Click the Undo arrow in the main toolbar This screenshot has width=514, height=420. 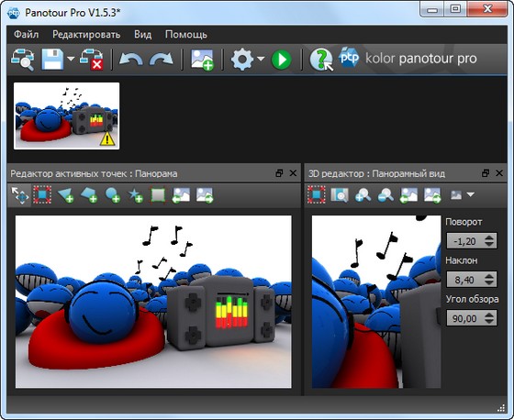pyautogui.click(x=130, y=60)
